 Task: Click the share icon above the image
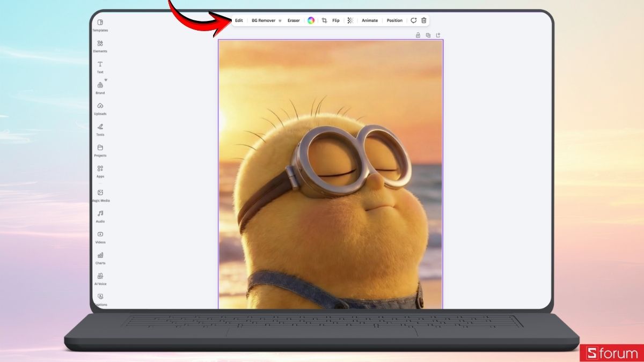coord(438,34)
